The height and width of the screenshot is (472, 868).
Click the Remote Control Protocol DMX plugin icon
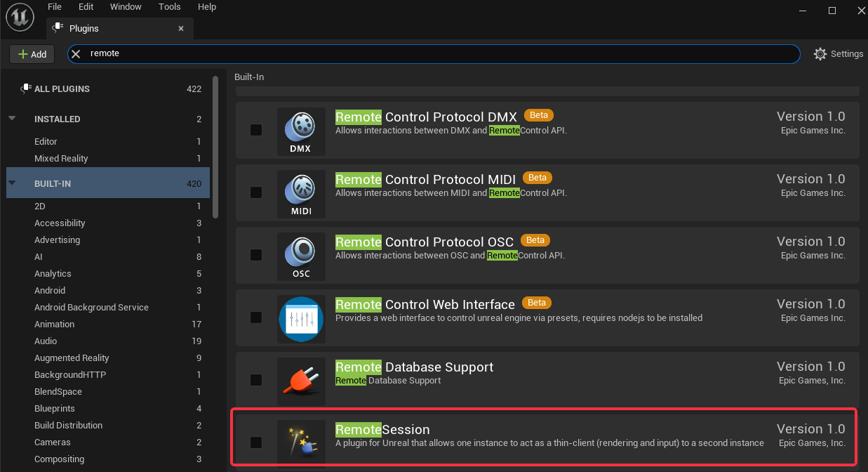click(x=301, y=131)
